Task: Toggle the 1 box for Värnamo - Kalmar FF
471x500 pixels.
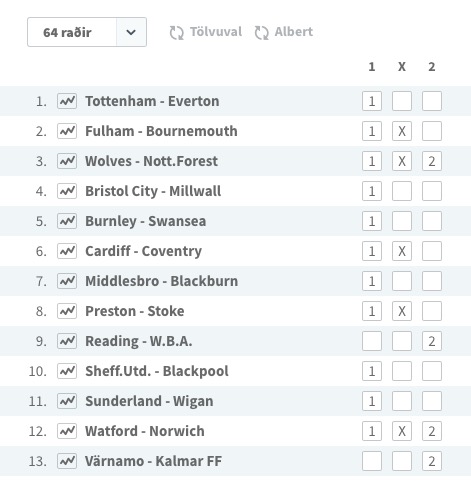Action: click(372, 461)
